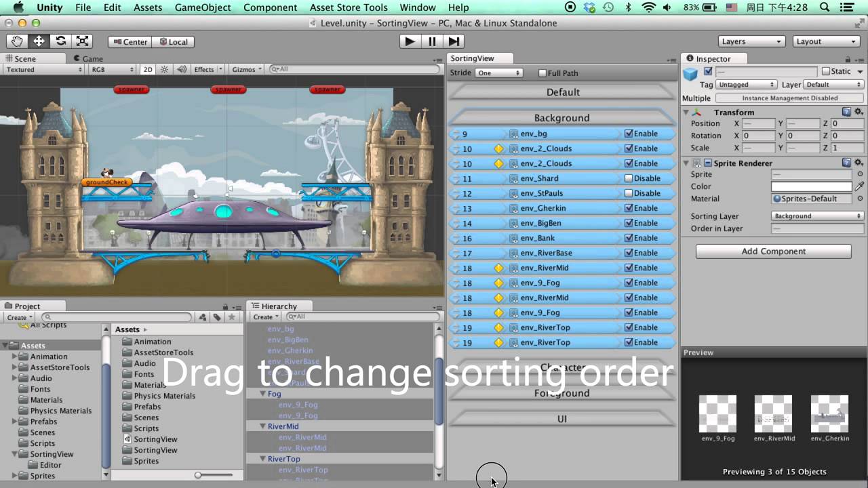Adjust Project icon size slider
The image size is (868, 488).
point(198,475)
